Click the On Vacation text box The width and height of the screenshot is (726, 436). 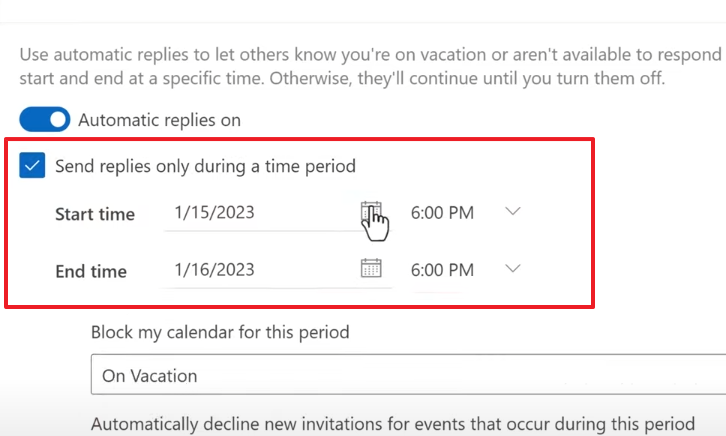tap(408, 374)
